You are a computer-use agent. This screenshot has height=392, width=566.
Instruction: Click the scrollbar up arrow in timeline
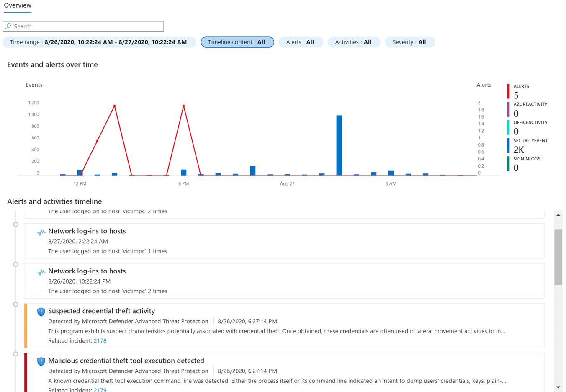tap(558, 215)
